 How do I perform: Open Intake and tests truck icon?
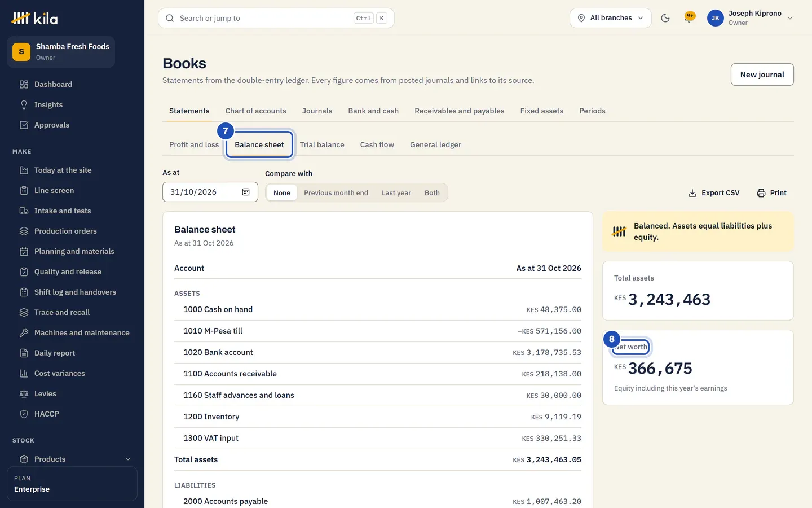(24, 211)
